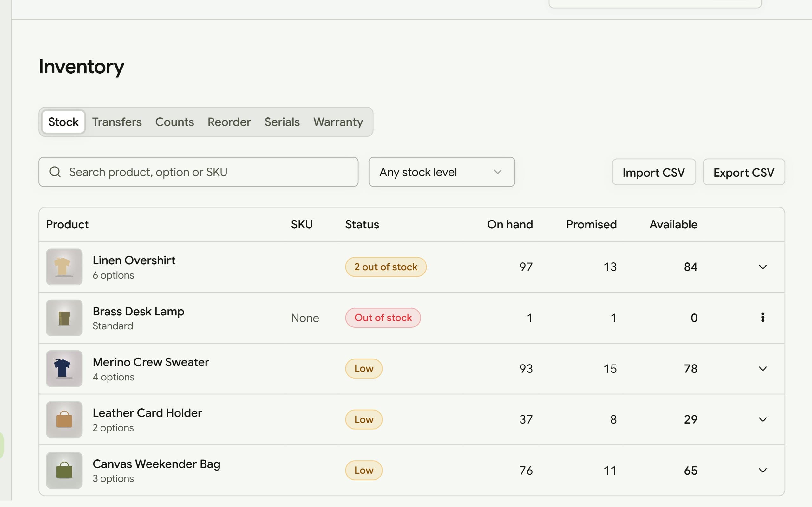
Task: Click the Import CSV button
Action: click(x=654, y=172)
